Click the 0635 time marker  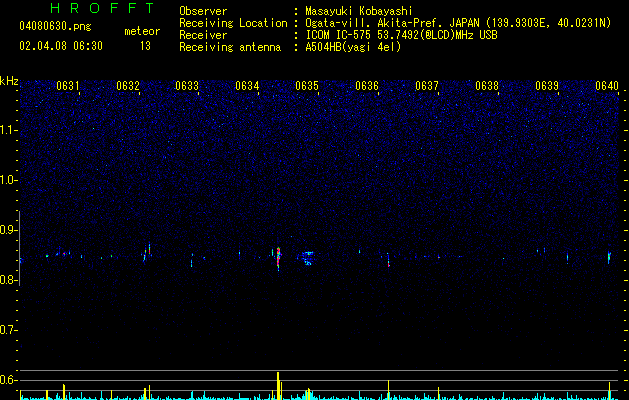307,86
